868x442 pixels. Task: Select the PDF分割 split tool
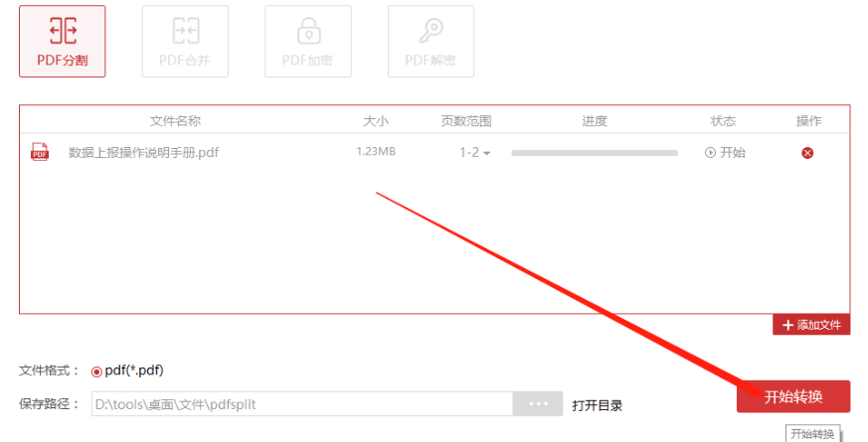pyautogui.click(x=62, y=42)
